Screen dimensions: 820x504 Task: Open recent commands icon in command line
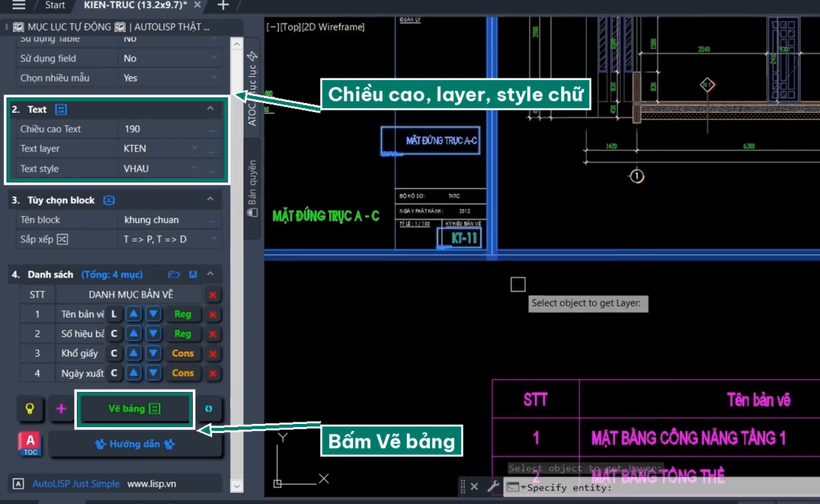pos(515,486)
